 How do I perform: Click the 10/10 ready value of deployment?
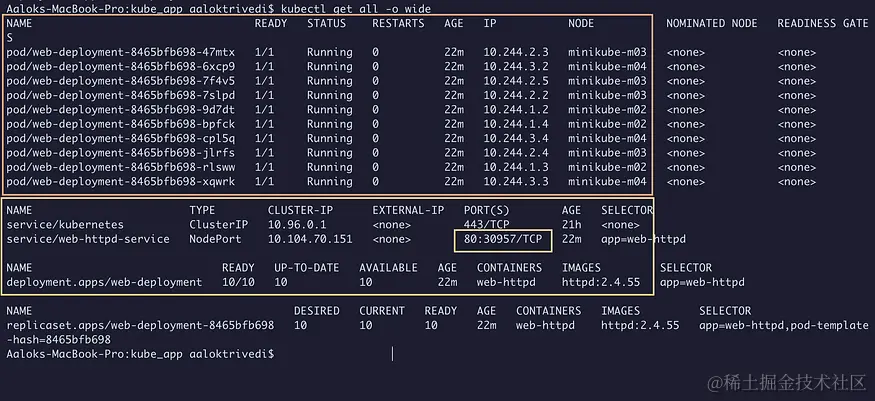[238, 282]
